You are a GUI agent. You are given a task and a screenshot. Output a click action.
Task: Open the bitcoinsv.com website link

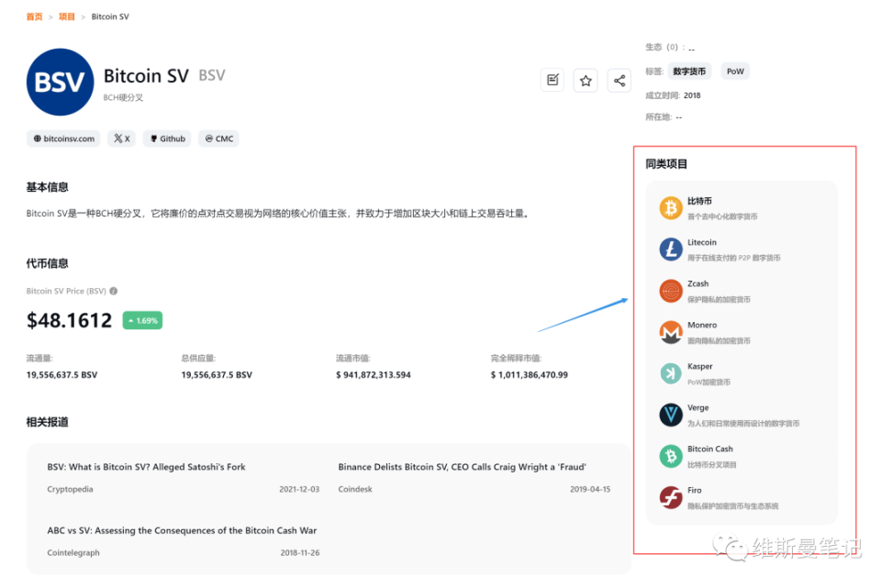[63, 139]
